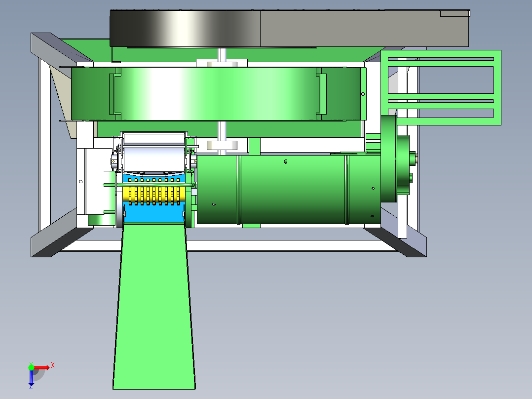Select the gray circular top disc

[185, 29]
